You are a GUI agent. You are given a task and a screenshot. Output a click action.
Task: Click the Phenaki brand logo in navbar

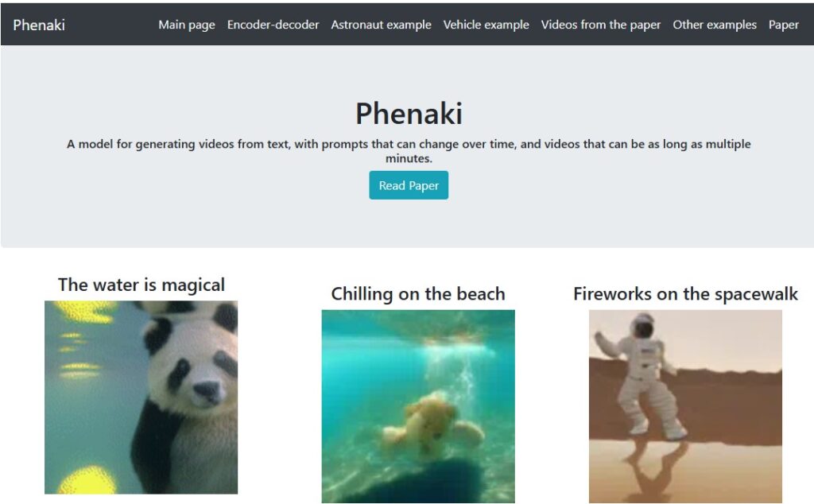tap(39, 25)
